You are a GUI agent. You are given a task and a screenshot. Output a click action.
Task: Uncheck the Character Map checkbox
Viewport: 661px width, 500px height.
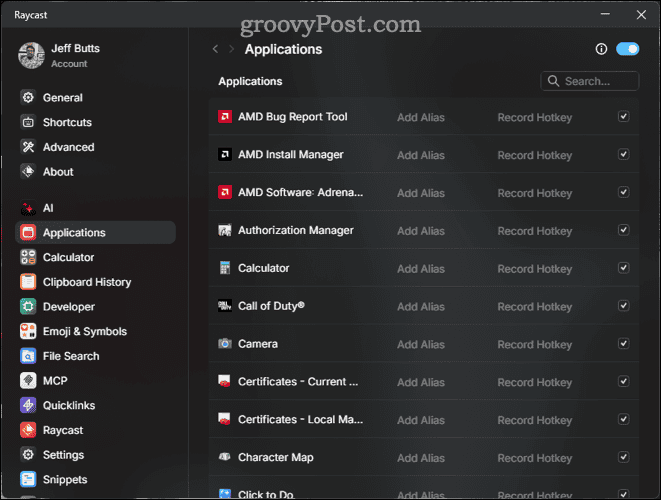[623, 457]
